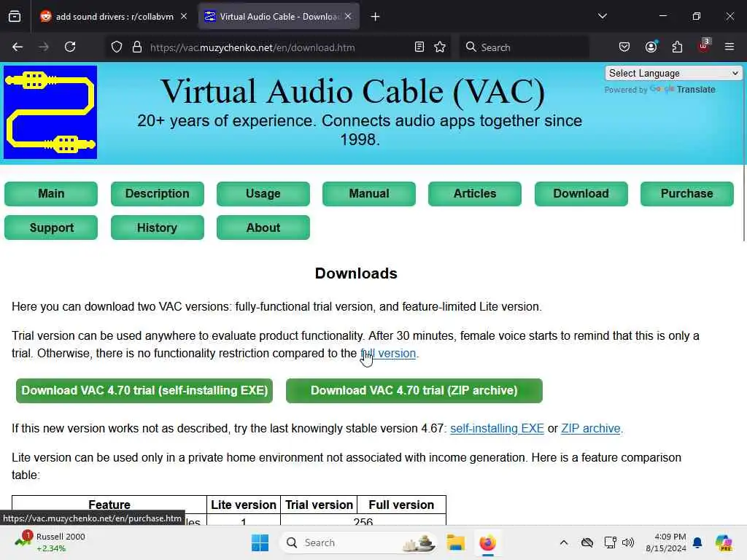Click the 4.67 'self-installing EXE' link

[x=497, y=429]
